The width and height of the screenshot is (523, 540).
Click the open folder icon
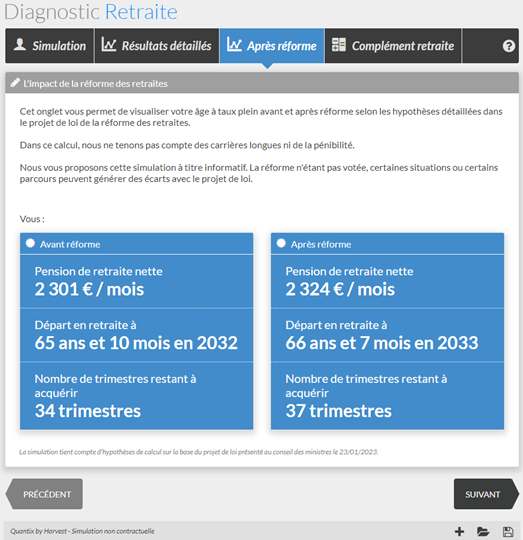[x=483, y=531]
